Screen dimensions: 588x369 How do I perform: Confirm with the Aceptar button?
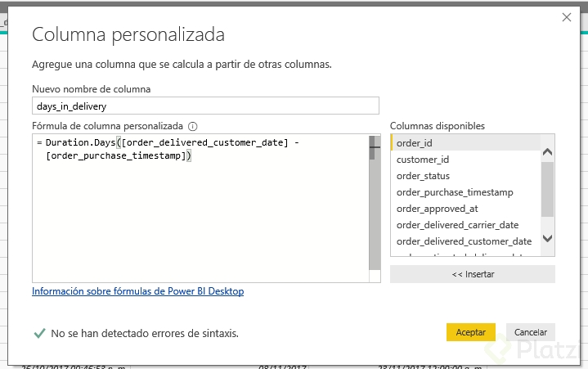click(x=470, y=332)
